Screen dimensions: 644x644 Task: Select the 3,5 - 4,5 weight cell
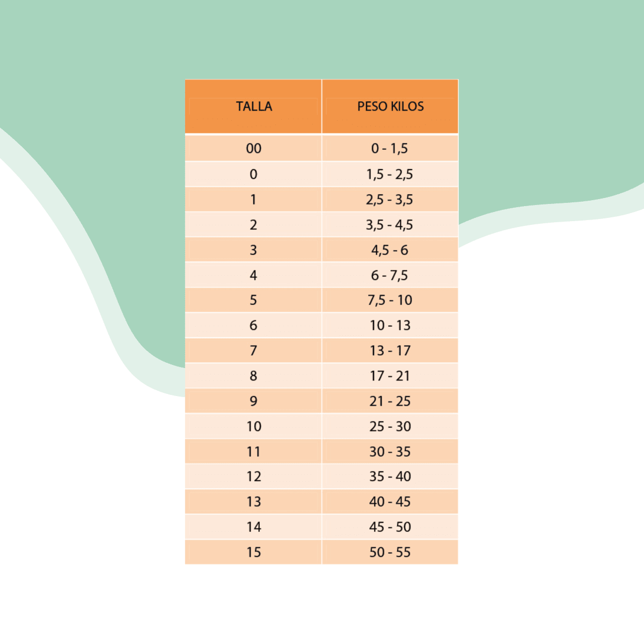(390, 224)
